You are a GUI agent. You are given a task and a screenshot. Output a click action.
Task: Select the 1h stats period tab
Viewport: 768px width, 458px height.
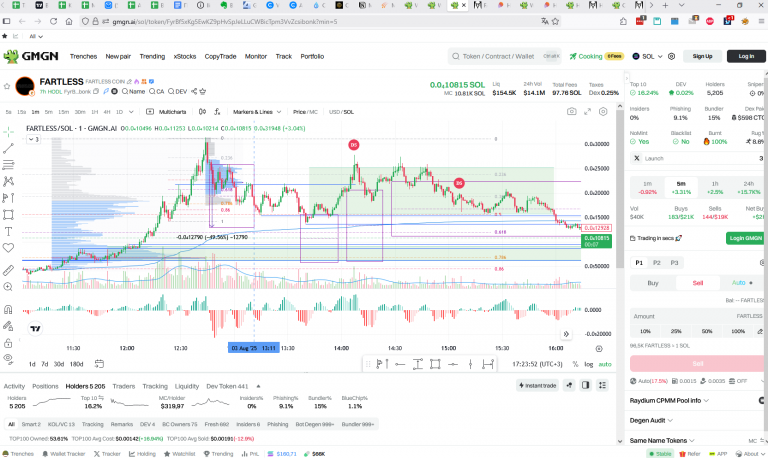715,188
